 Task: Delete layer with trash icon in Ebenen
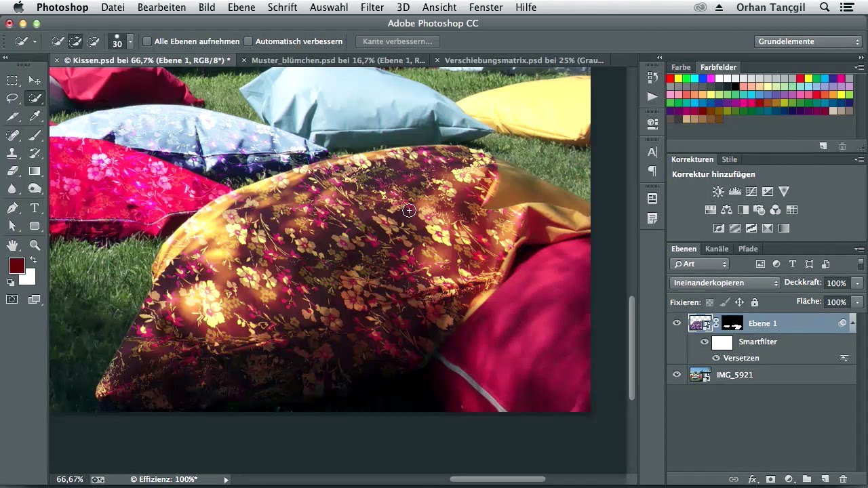coord(843,479)
